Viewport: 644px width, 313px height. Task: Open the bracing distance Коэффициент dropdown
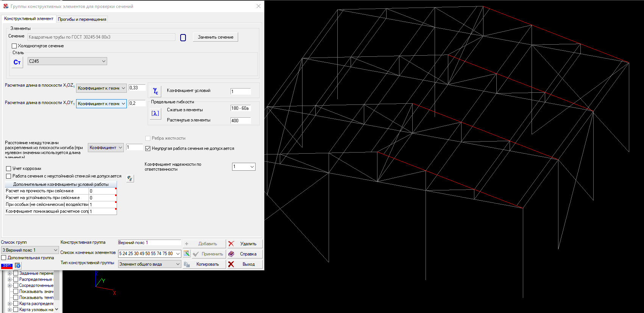pyautogui.click(x=106, y=148)
